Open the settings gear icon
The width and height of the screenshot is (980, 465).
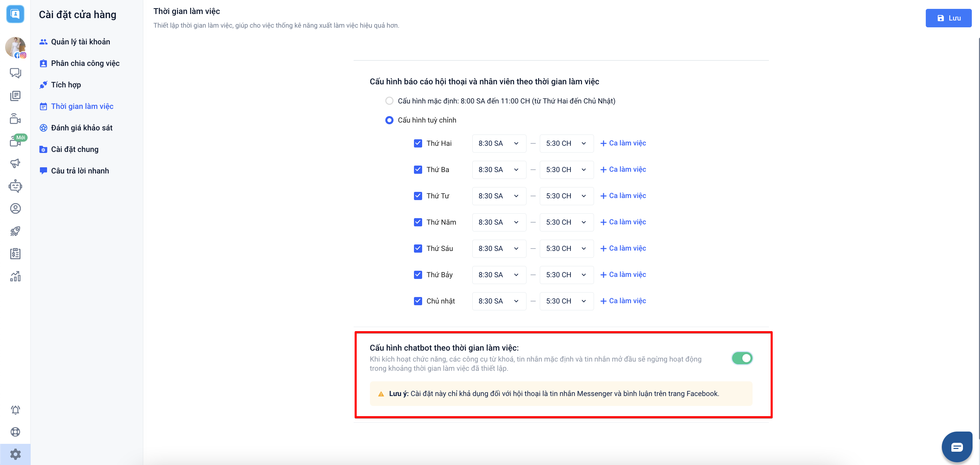click(x=15, y=454)
